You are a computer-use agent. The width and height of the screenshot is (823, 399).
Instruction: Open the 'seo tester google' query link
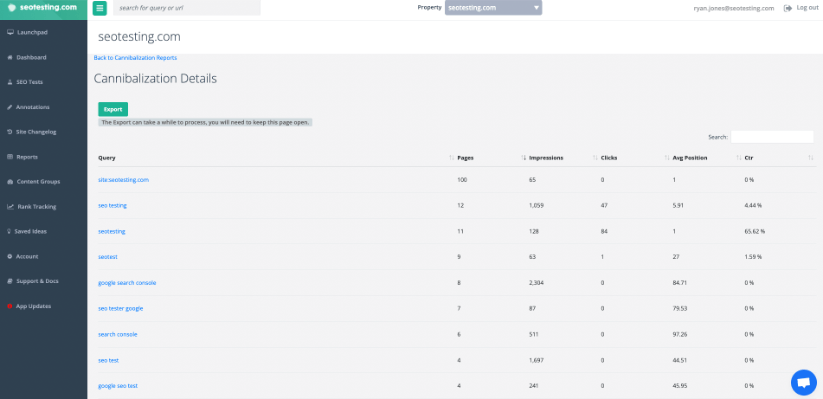[x=120, y=308]
